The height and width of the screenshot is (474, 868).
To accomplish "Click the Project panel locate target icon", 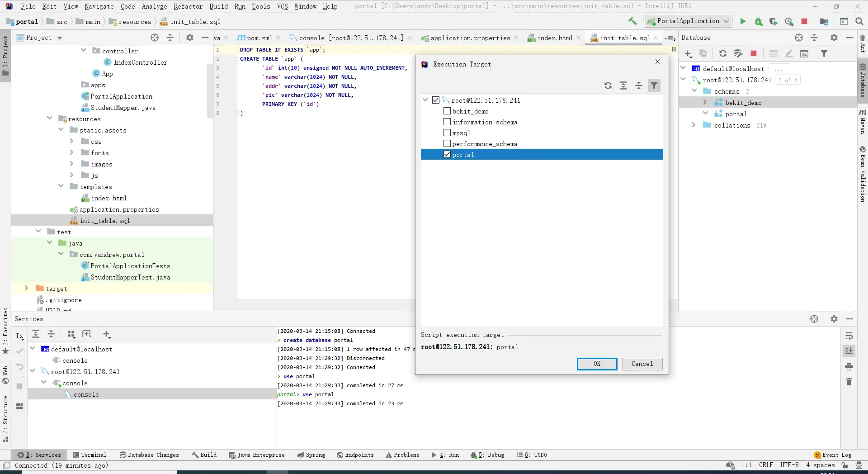I will click(155, 38).
